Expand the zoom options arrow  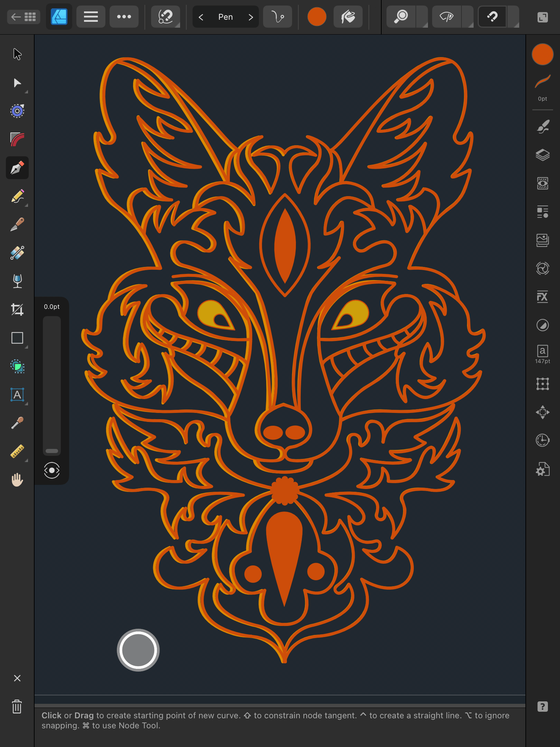(423, 17)
